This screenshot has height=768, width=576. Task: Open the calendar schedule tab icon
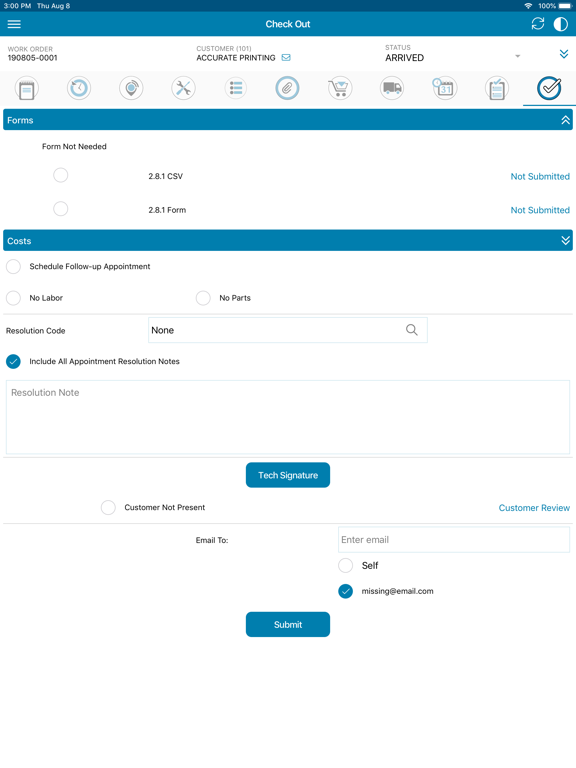[444, 89]
